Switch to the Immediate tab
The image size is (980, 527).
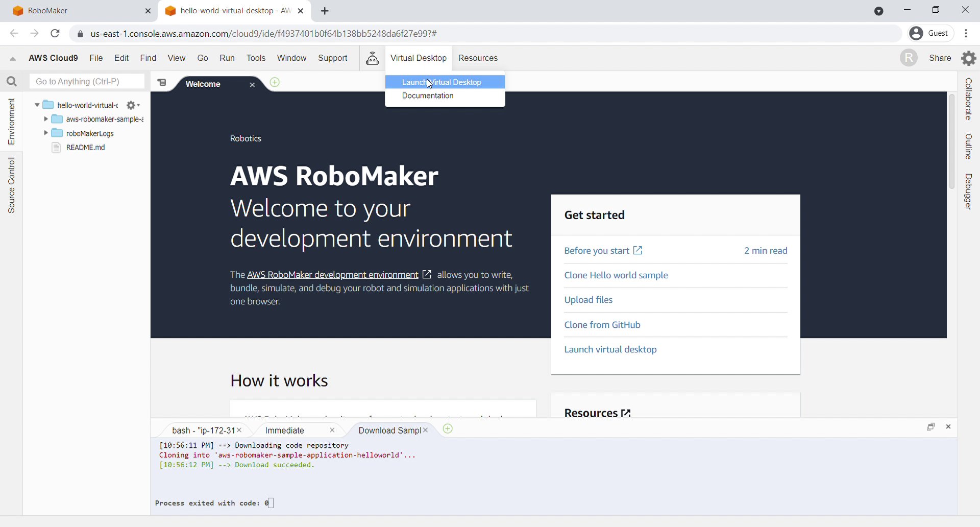285,430
